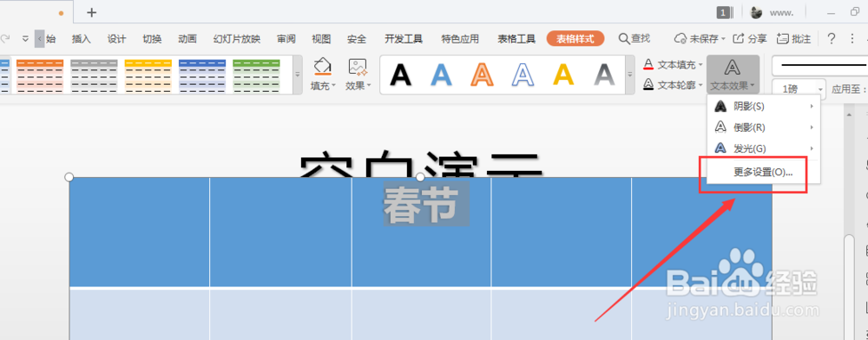Apply the yellow table style thumbnail
868x340 pixels.
pyautogui.click(x=148, y=76)
